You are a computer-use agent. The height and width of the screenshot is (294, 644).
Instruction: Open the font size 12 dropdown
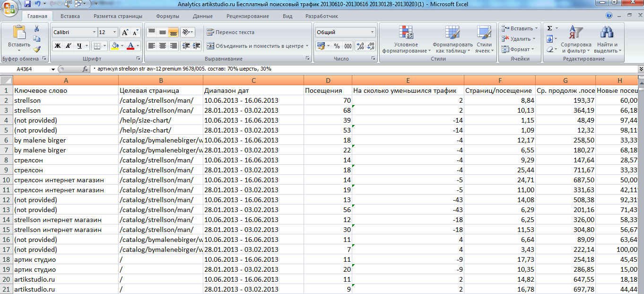114,32
